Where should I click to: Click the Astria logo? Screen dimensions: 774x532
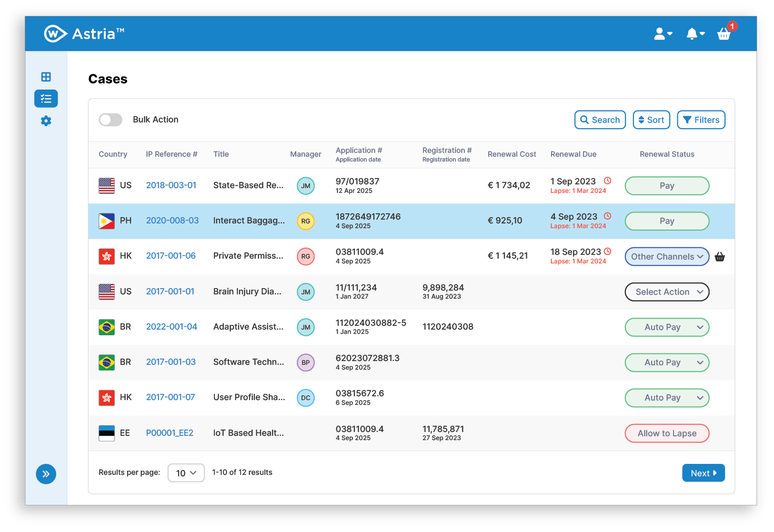[84, 34]
